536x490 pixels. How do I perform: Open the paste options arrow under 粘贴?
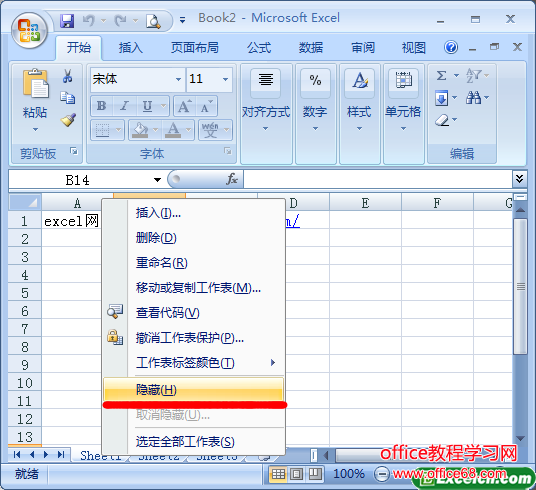point(35,130)
